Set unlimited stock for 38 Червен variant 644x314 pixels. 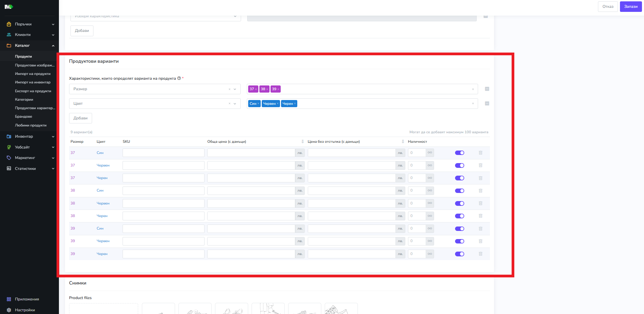[430, 203]
